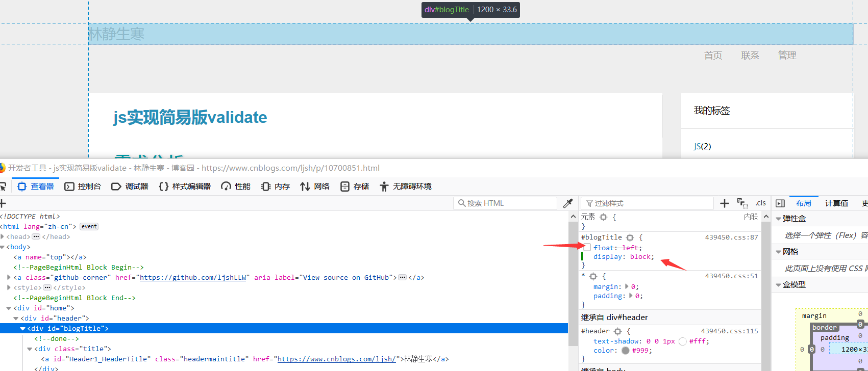Open the 无障碍环境 accessibility tab
This screenshot has width=868, height=371.
tap(406, 187)
